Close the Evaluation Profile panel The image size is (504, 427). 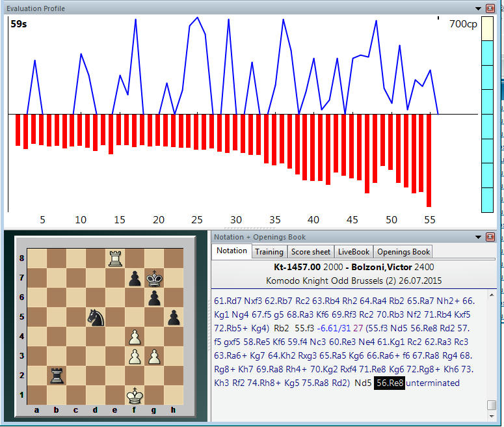click(491, 8)
